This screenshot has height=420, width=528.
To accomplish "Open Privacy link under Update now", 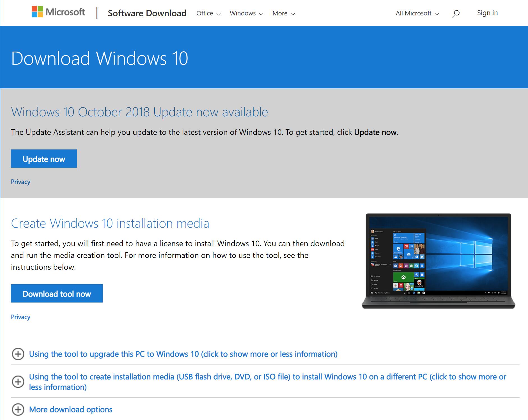I will click(20, 182).
